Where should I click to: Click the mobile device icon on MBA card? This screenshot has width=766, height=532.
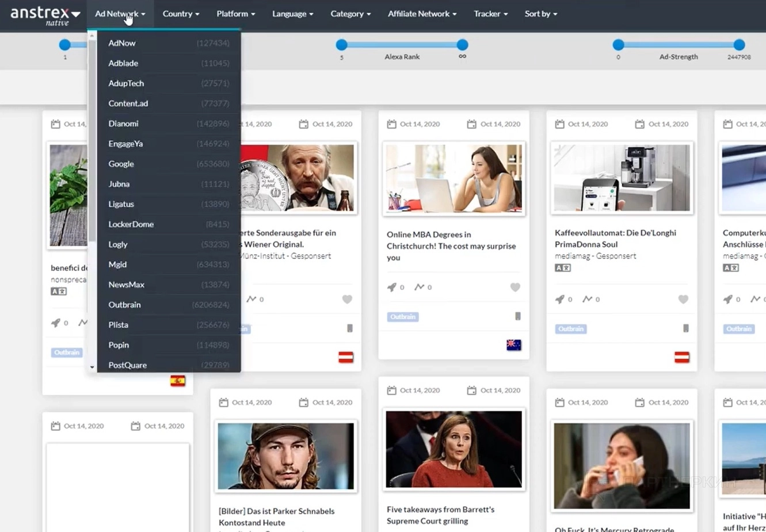[517, 316]
